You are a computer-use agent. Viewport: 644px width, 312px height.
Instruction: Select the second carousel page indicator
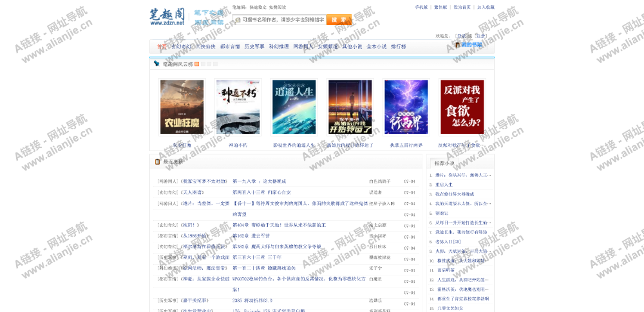pyautogui.click(x=203, y=64)
